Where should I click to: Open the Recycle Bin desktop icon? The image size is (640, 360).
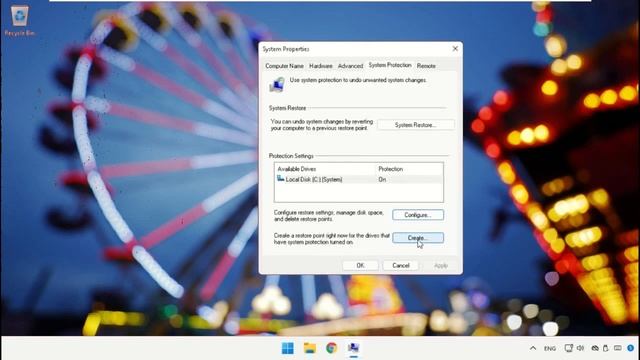(x=19, y=20)
